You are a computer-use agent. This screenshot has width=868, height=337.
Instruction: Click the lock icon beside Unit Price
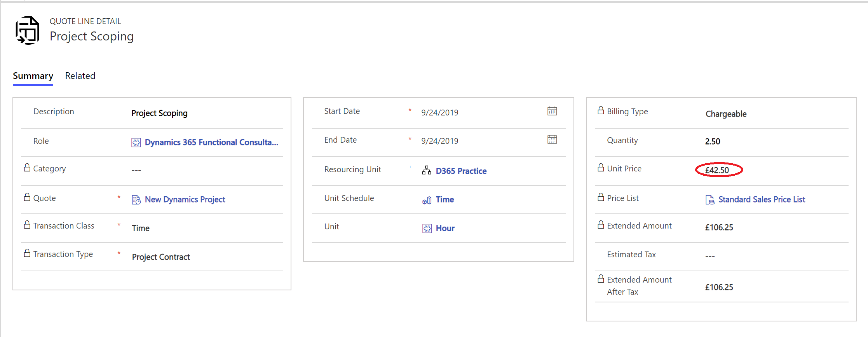coord(601,168)
